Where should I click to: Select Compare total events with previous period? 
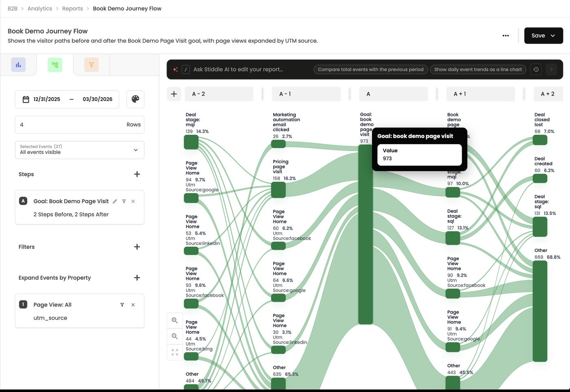[371, 70]
